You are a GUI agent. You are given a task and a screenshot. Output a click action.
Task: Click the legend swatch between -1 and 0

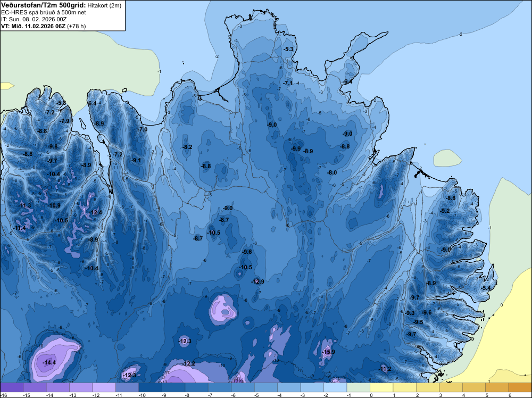[x=358, y=387]
